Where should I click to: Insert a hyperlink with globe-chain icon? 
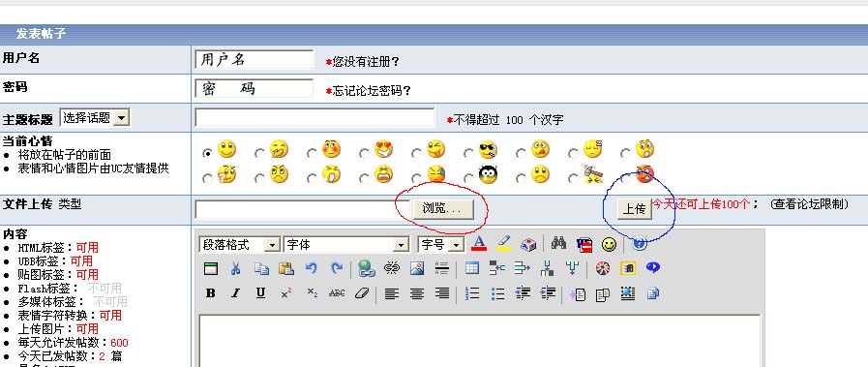click(366, 269)
